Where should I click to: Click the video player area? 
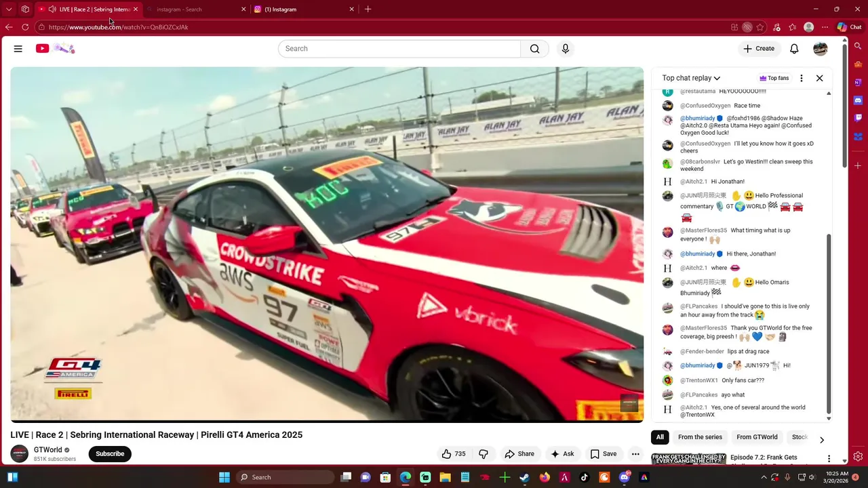pos(327,245)
